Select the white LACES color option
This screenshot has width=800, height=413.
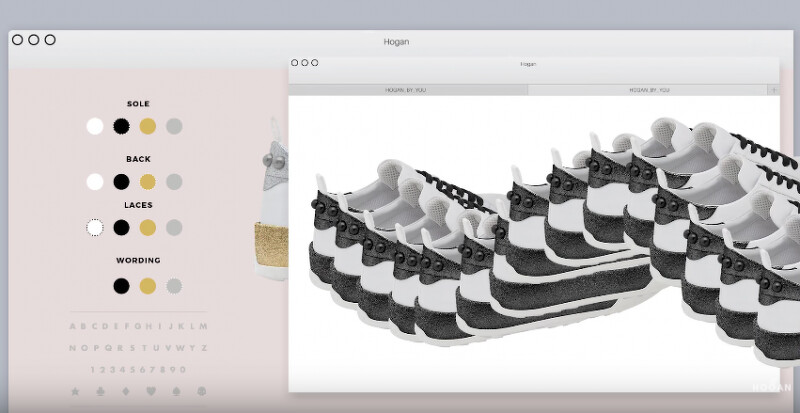pyautogui.click(x=95, y=227)
